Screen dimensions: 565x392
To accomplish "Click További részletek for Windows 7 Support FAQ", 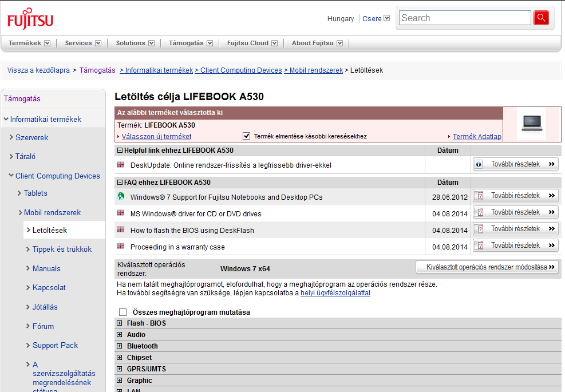I will pos(516,196).
